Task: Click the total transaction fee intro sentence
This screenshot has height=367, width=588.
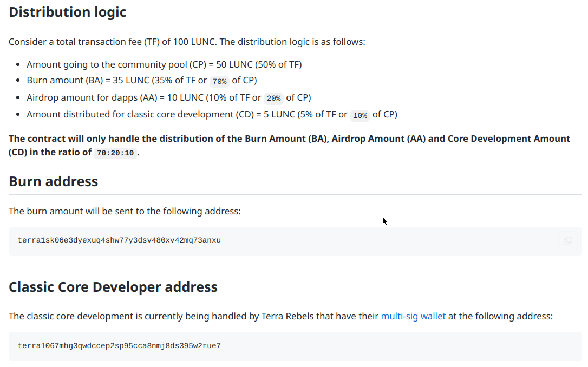Action: [187, 42]
